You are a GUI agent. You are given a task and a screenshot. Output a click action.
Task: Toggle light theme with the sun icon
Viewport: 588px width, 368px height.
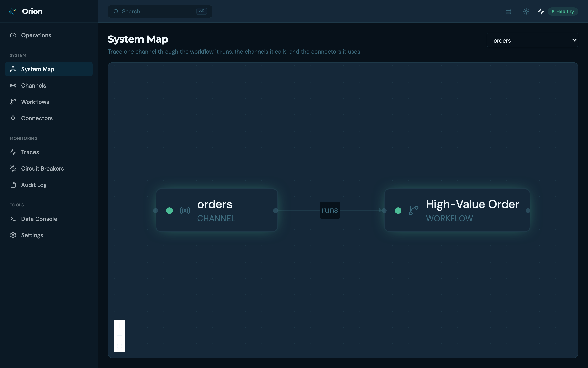[526, 11]
